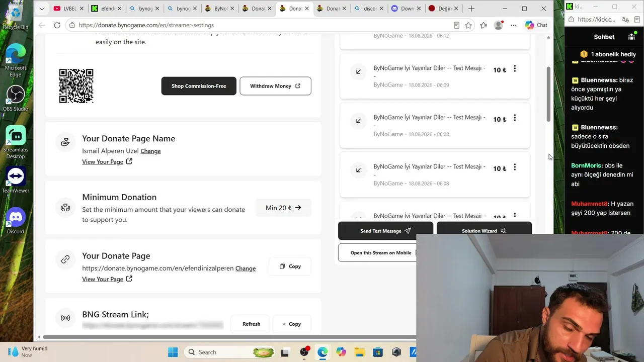Click arrow icon on second 06:08 donation
This screenshot has width=644, height=362.
click(358, 170)
